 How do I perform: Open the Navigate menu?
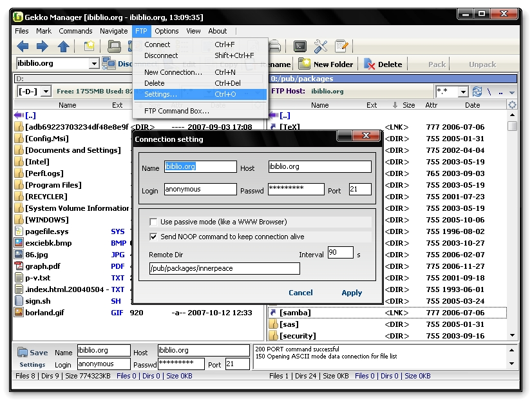tap(113, 31)
